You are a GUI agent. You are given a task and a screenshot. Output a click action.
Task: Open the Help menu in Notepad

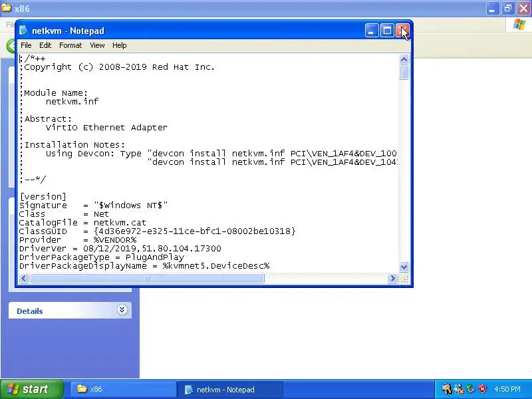(x=120, y=45)
